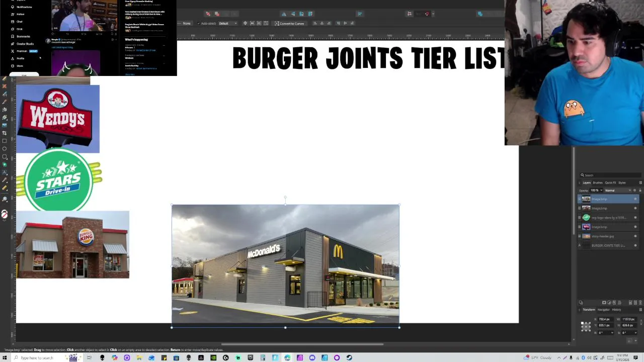
Task: Click the blue overlapping shapes icon in toolbar
Action: click(480, 14)
